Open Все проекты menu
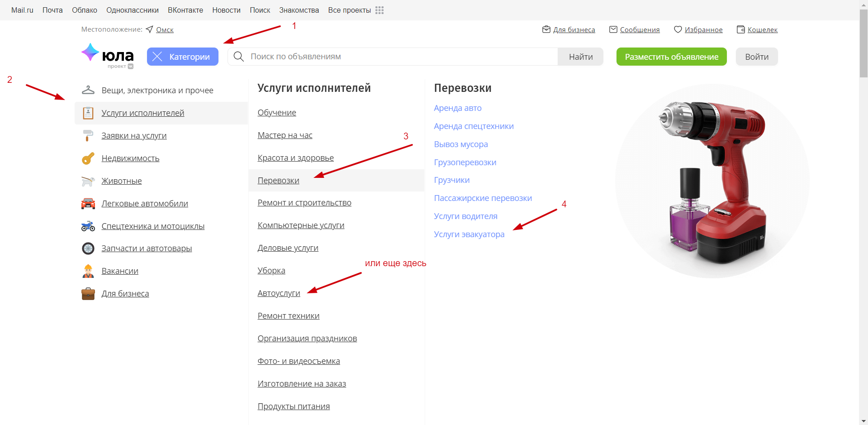 (350, 10)
